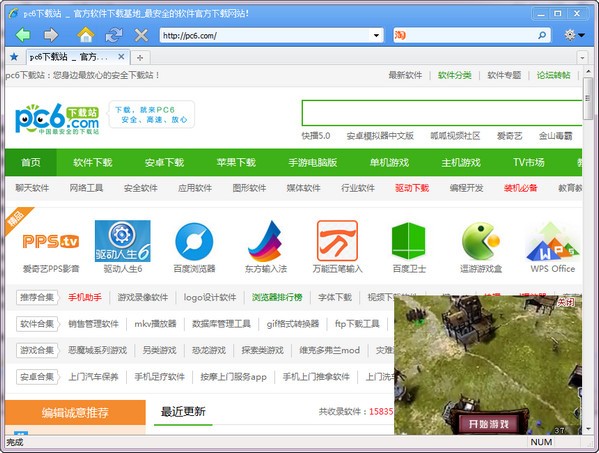Open the 网络工具 category
599x453 pixels.
[86, 188]
